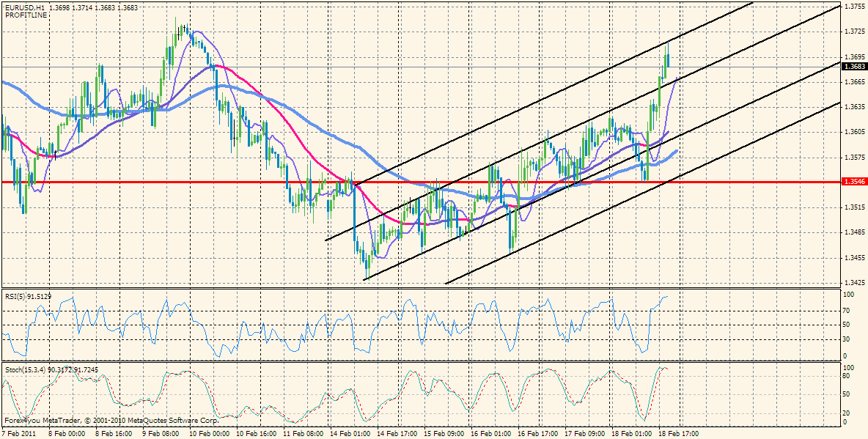Click the 1.3605 price scale value
The image size is (868, 439).
coord(853,132)
